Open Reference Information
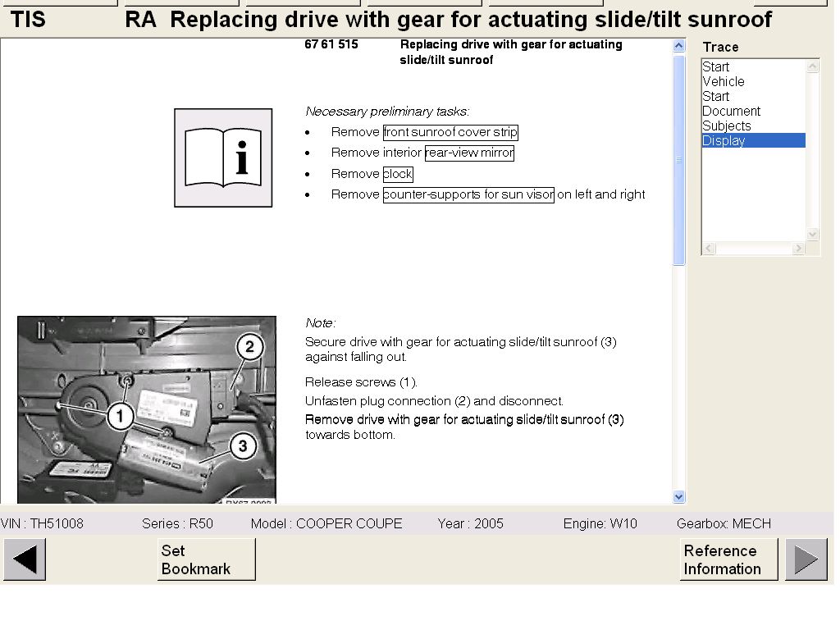 point(728,559)
